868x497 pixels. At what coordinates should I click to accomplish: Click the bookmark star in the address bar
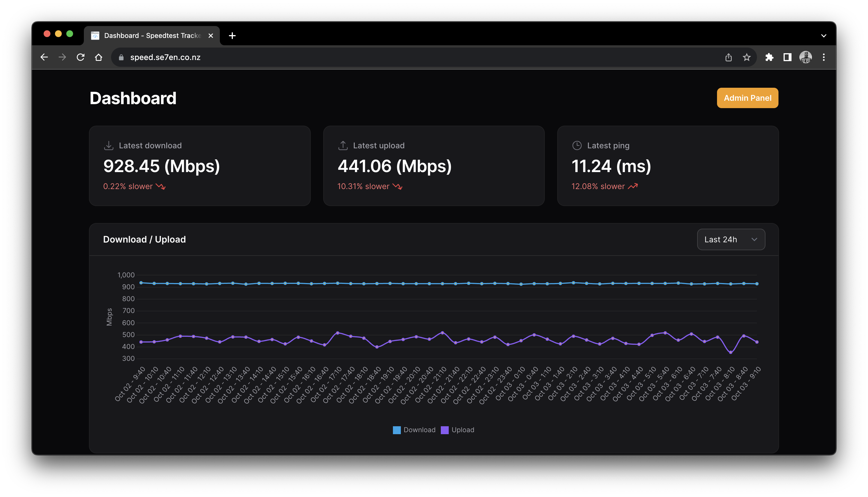[x=747, y=57]
